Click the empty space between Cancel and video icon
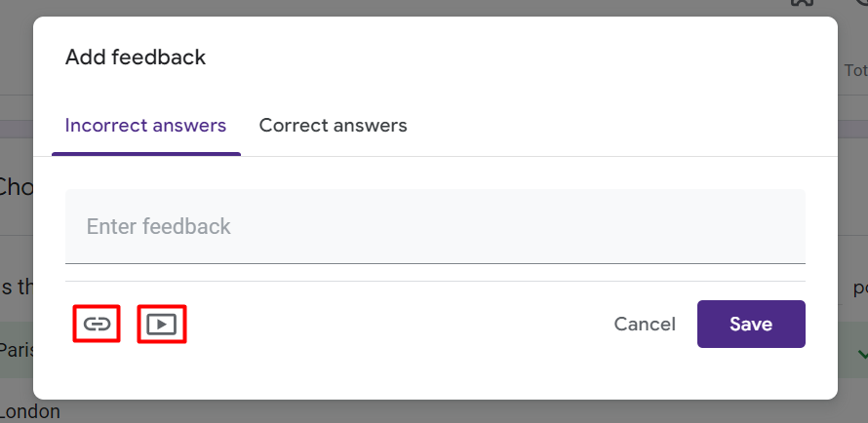This screenshot has height=423, width=868. (x=390, y=324)
